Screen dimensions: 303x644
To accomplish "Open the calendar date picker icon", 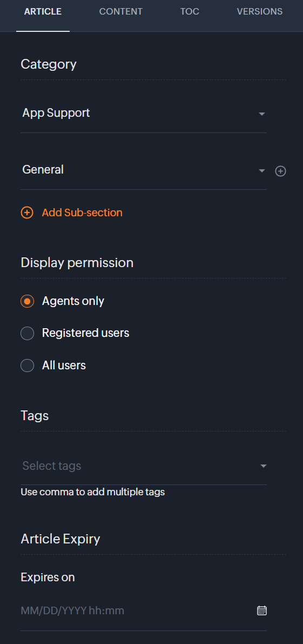I will [x=261, y=610].
